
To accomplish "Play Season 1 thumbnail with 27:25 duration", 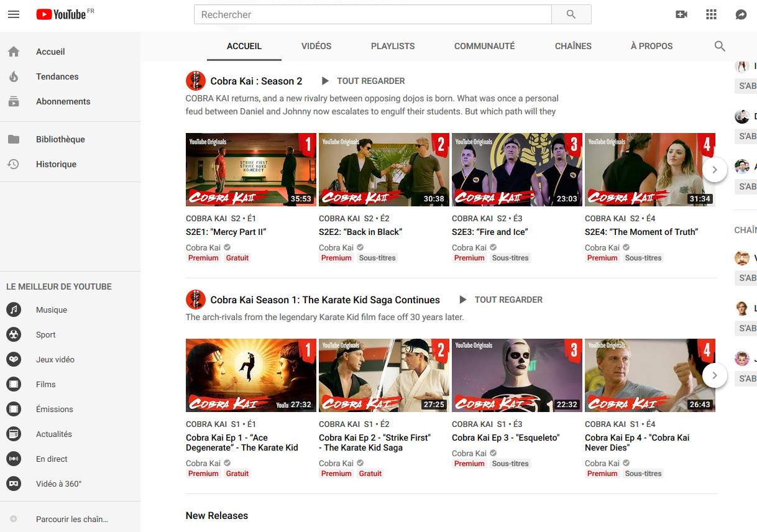I will click(384, 375).
